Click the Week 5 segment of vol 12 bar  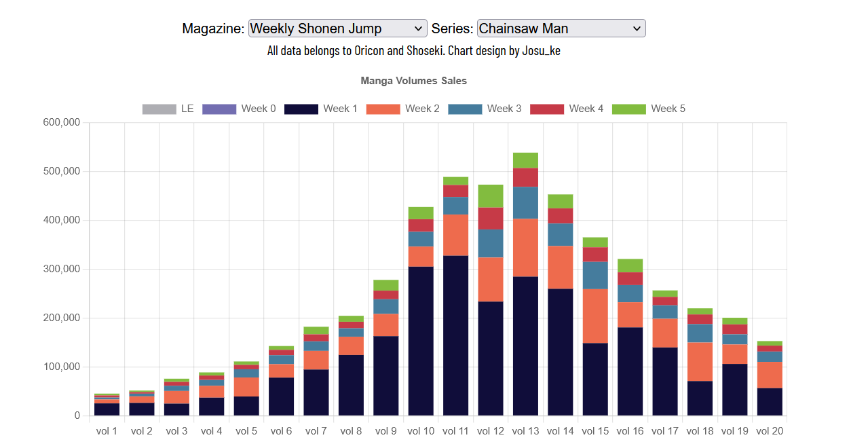tap(491, 196)
